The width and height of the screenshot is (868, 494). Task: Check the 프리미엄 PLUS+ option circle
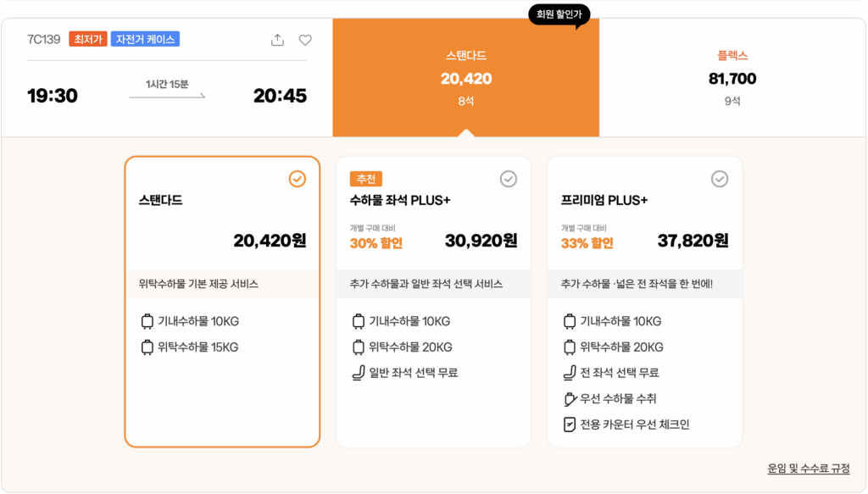point(719,179)
